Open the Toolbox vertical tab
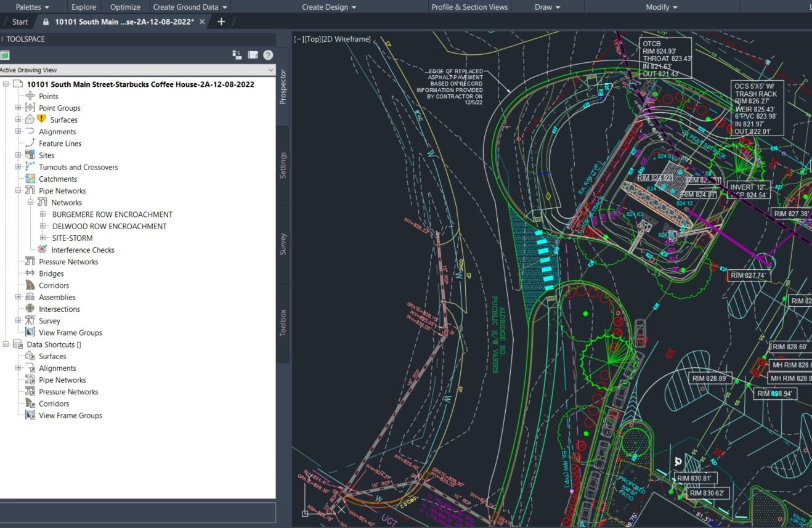The image size is (812, 528). (x=283, y=322)
